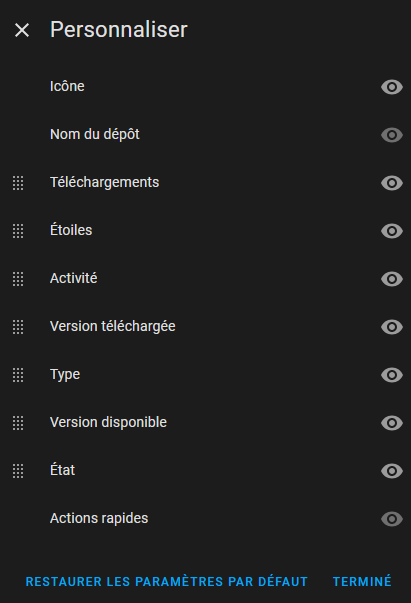
Task: Hide the Étoiles column
Action: click(x=392, y=231)
